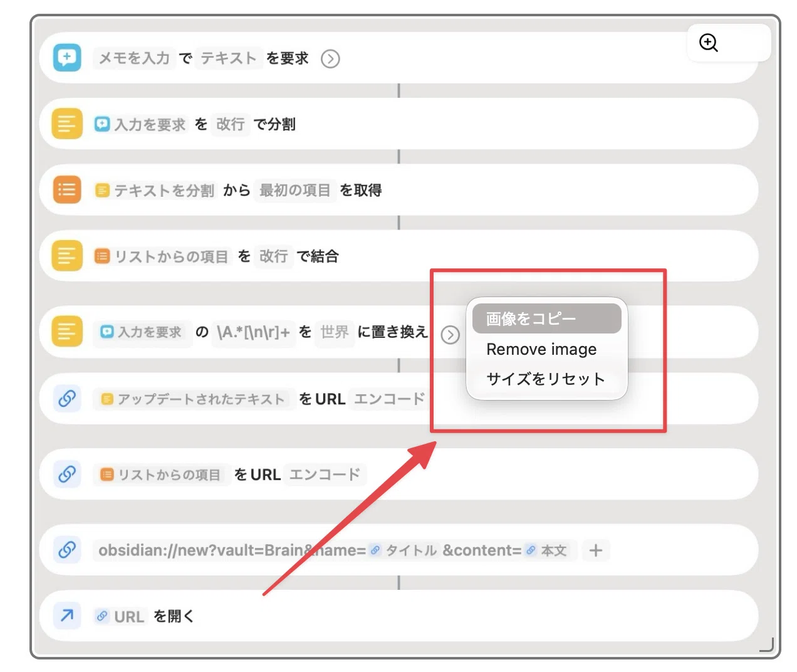The width and height of the screenshot is (797, 672).
Task: Click link icon of アップデートされたテキスト URL encode
Action: (x=67, y=398)
